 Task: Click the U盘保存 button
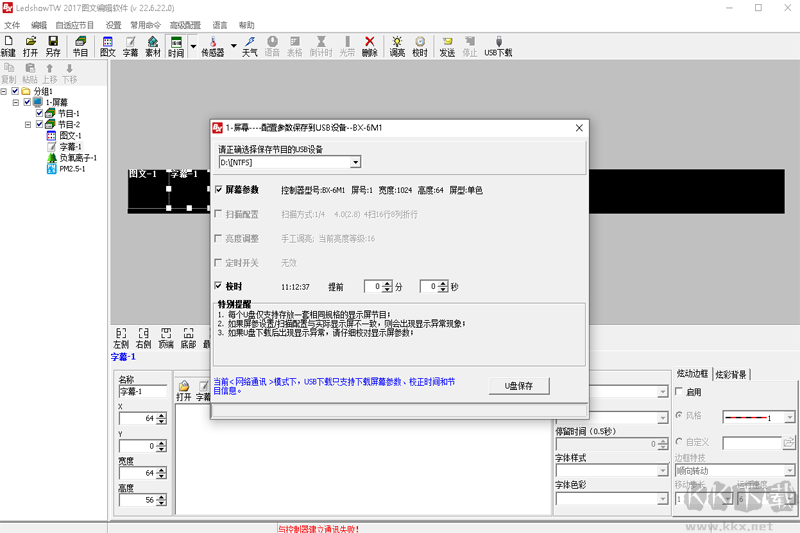[519, 386]
